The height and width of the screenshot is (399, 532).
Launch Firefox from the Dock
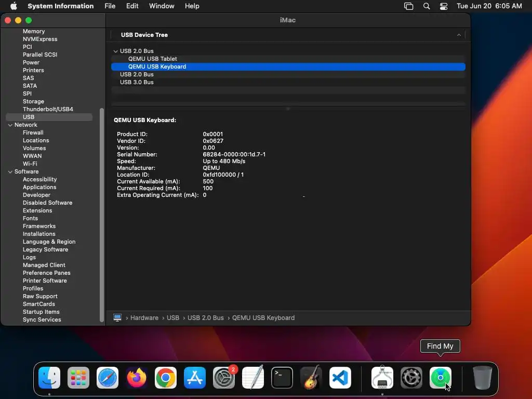[137, 378]
